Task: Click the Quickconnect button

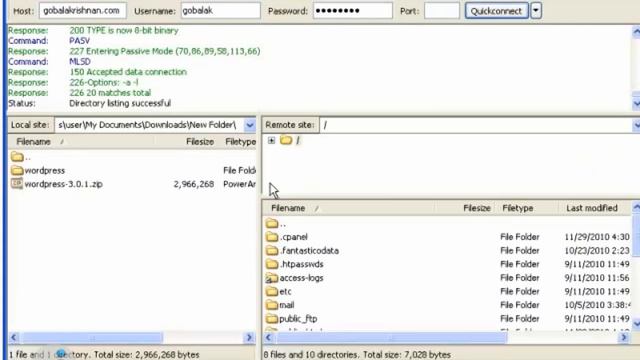Action: click(x=496, y=11)
